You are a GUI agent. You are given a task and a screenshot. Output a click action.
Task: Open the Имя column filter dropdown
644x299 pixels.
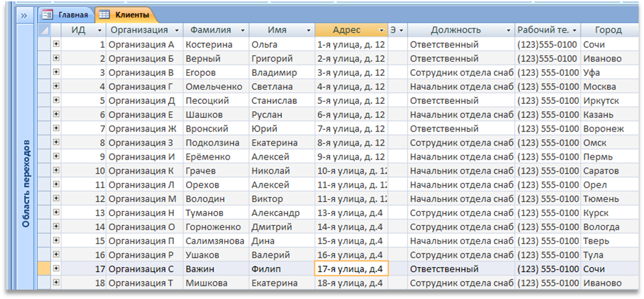(x=309, y=30)
